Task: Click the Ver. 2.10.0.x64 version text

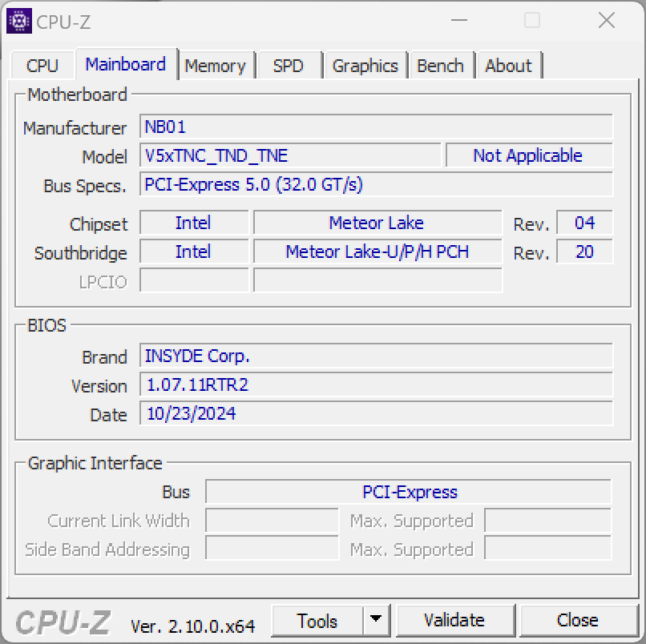Action: pos(193,626)
